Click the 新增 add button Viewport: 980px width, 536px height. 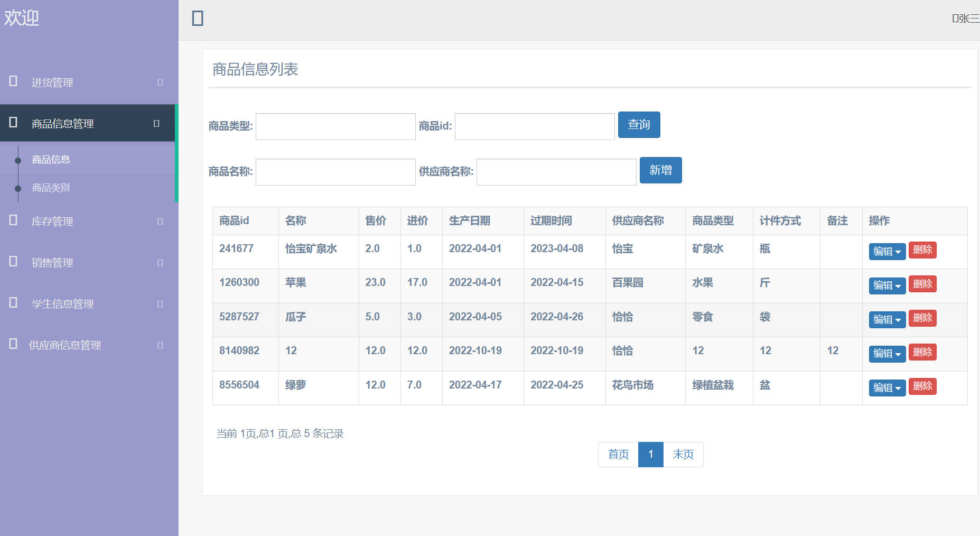pyautogui.click(x=660, y=170)
